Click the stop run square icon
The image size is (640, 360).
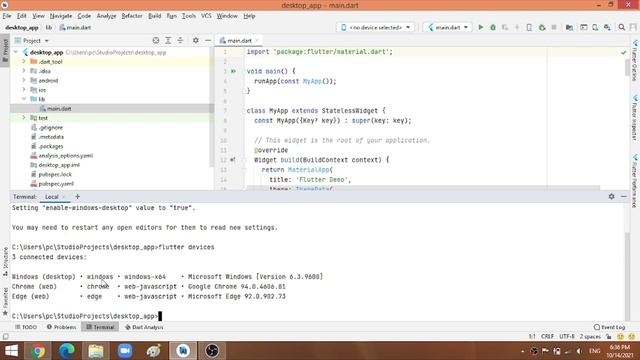tap(554, 27)
